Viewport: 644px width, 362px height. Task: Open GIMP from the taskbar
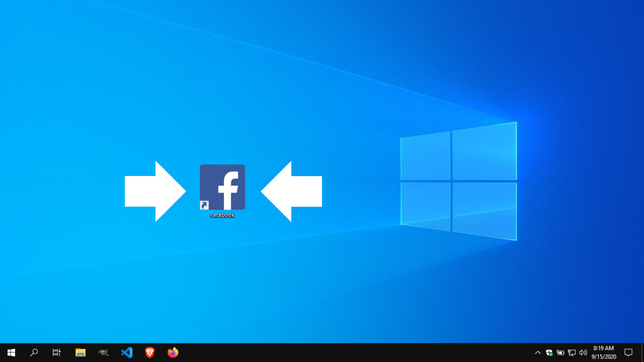tap(104, 352)
